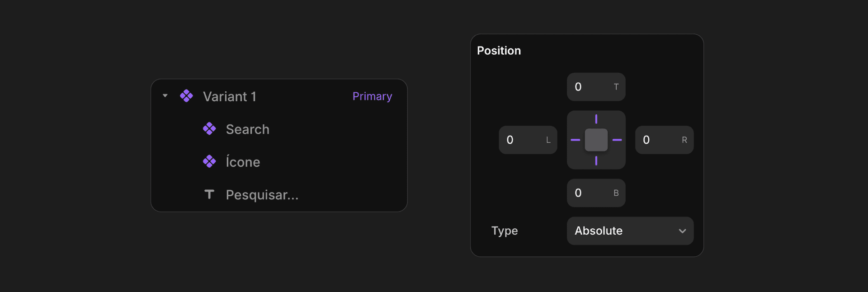Focus the Right position input field

click(665, 140)
